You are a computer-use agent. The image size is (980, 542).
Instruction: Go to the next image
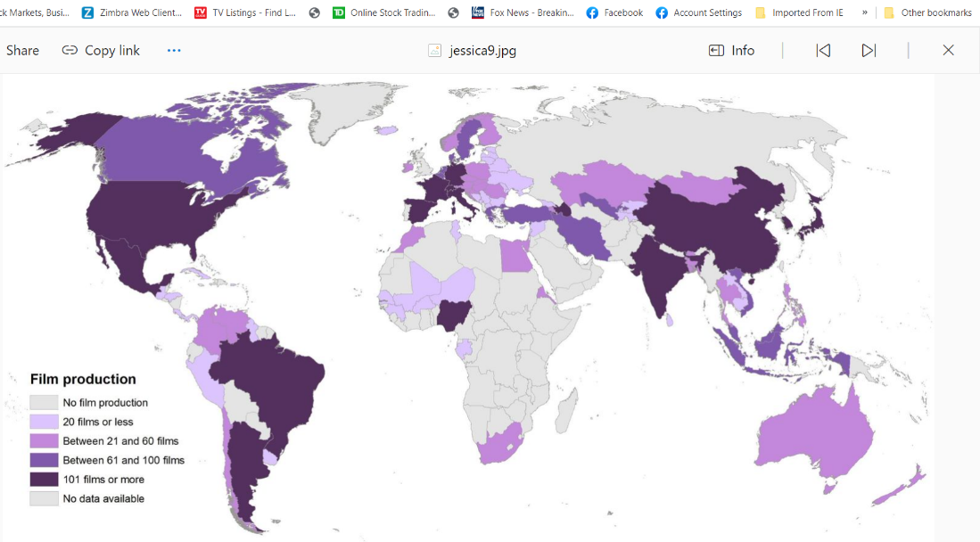click(x=869, y=51)
